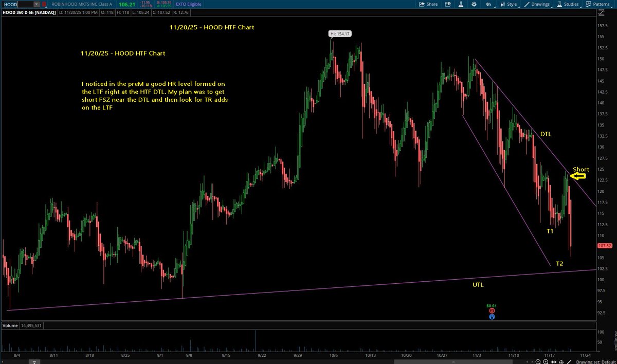Open chart settings gear icon
Screen dimensions: 617x364
click(x=473, y=4)
